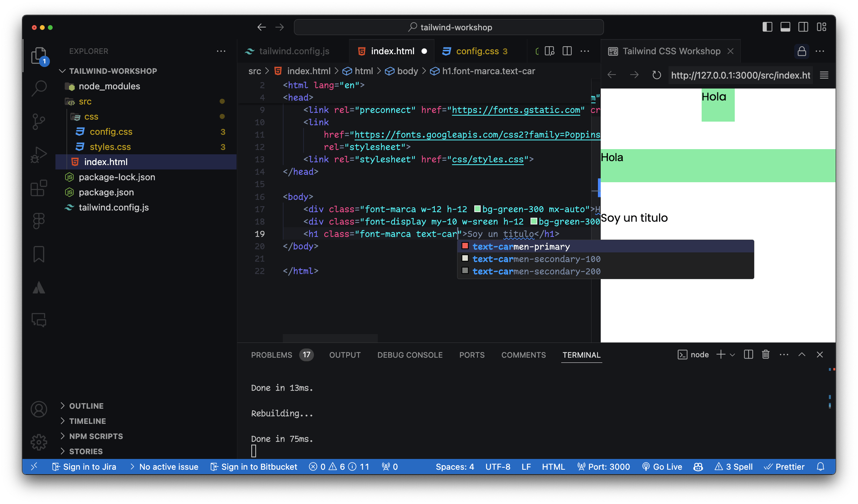Toggle the secondary side bar layout button

coord(803,27)
